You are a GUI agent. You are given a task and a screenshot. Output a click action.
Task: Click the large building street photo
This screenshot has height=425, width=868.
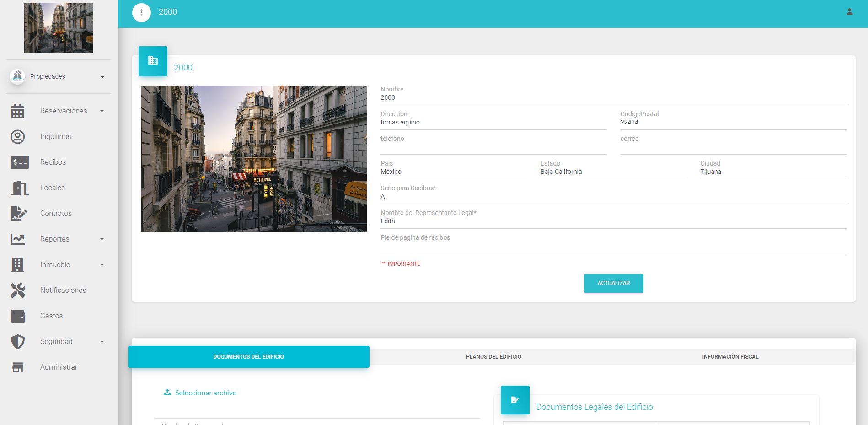[254, 159]
